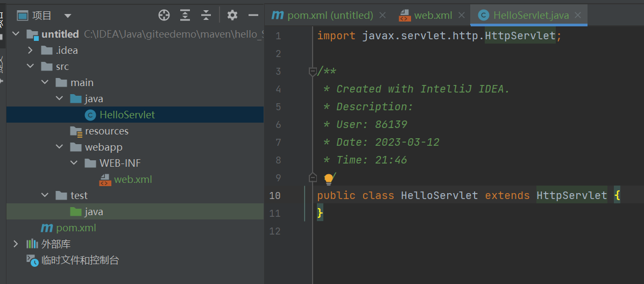This screenshot has width=644, height=284.
Task: Open project view settings gear
Action: (232, 16)
